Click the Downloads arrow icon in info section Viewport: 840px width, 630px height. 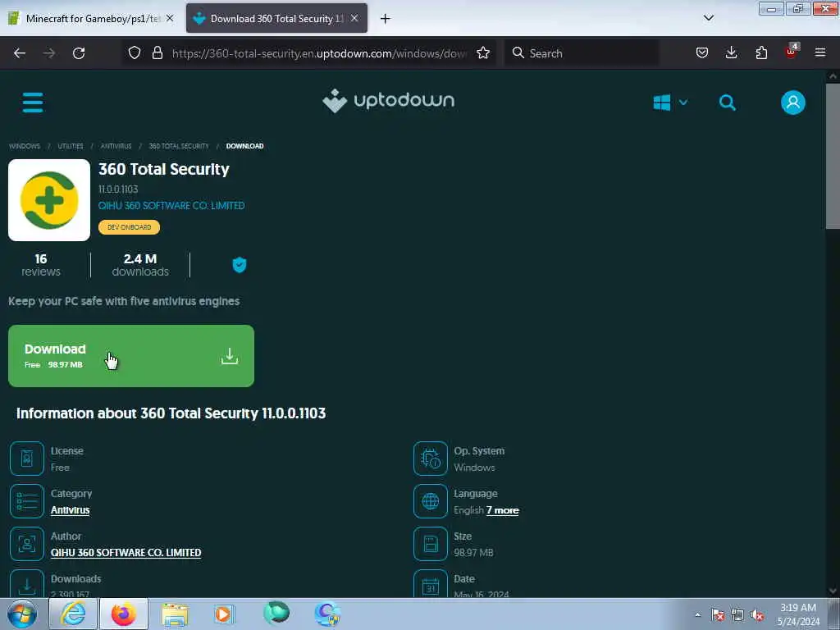coord(27,584)
